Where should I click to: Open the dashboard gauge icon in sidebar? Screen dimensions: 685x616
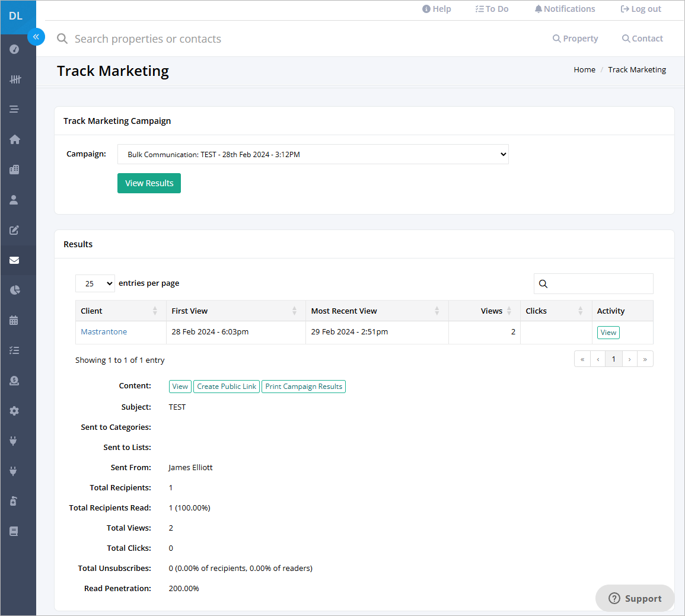(14, 49)
